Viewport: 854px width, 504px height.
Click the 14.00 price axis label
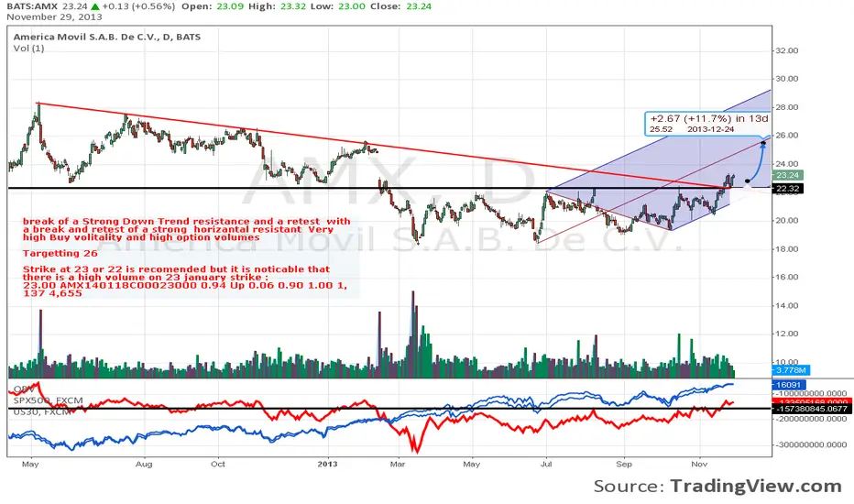point(787,306)
